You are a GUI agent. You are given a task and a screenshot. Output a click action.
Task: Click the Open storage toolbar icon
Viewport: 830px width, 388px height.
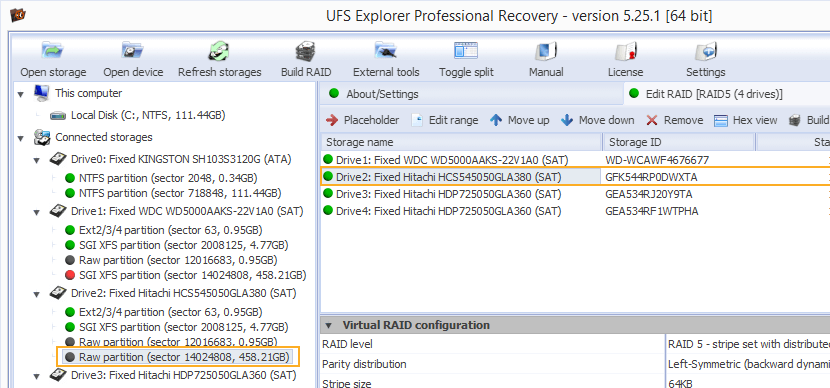click(x=53, y=51)
